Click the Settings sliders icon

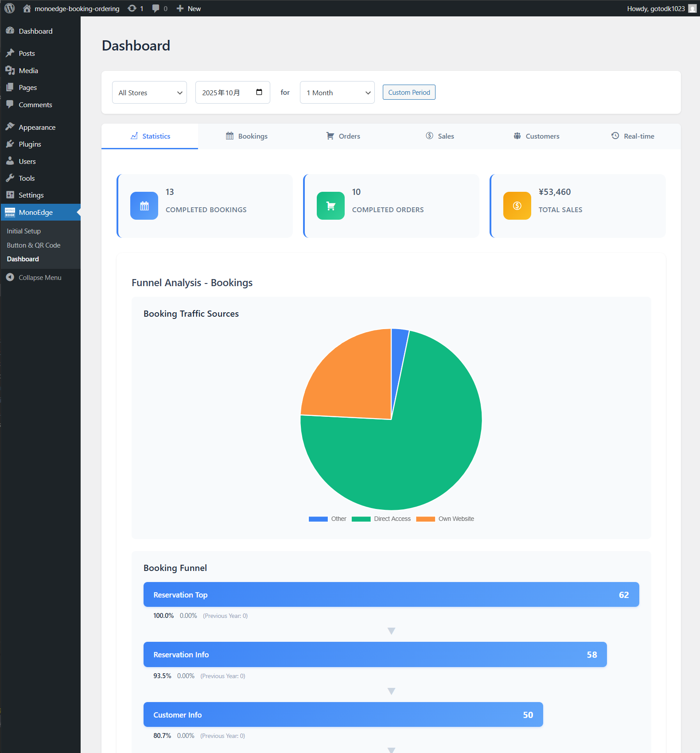(x=10, y=195)
